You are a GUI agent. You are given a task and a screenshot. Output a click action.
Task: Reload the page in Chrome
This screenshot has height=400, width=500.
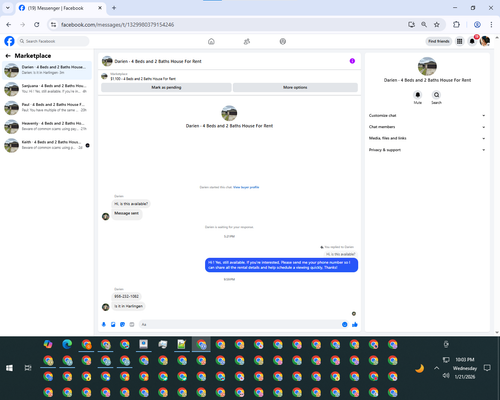pos(37,25)
